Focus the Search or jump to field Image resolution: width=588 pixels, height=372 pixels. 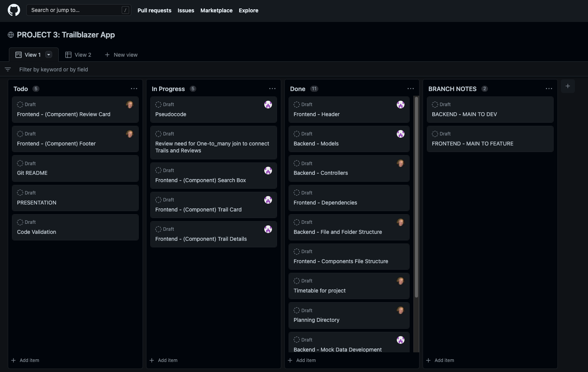coord(79,10)
